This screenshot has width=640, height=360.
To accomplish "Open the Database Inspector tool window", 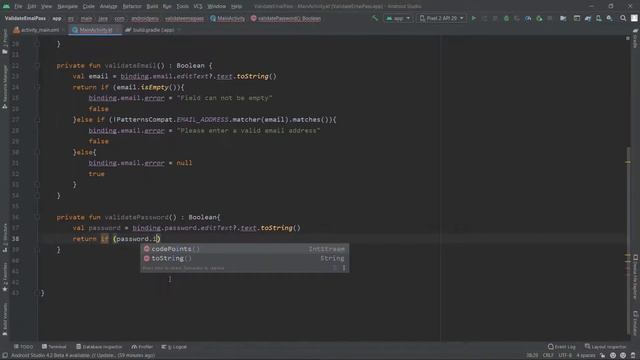I will click(x=99, y=347).
